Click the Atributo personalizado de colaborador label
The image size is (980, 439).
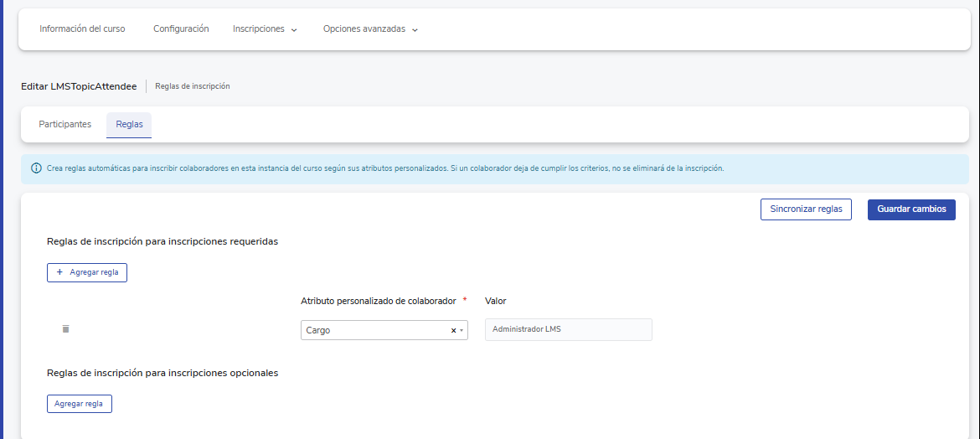[x=378, y=301]
